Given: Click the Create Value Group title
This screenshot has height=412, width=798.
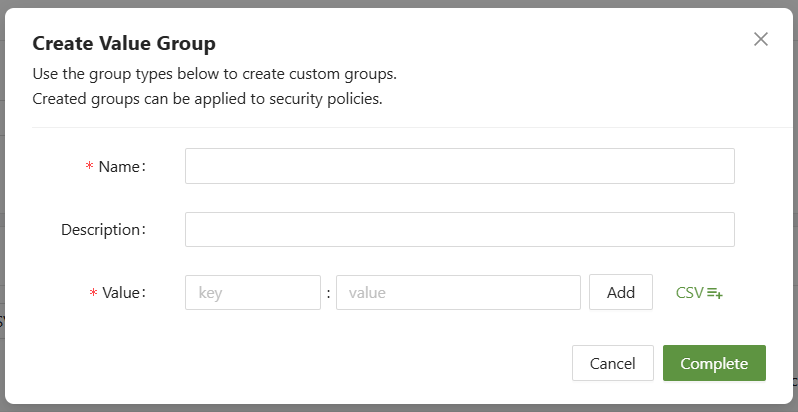Looking at the screenshot, I should 125,43.
